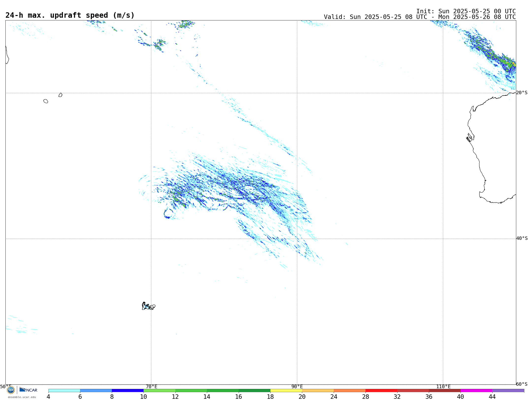Click the Mauritius island outline

[x=60, y=95]
